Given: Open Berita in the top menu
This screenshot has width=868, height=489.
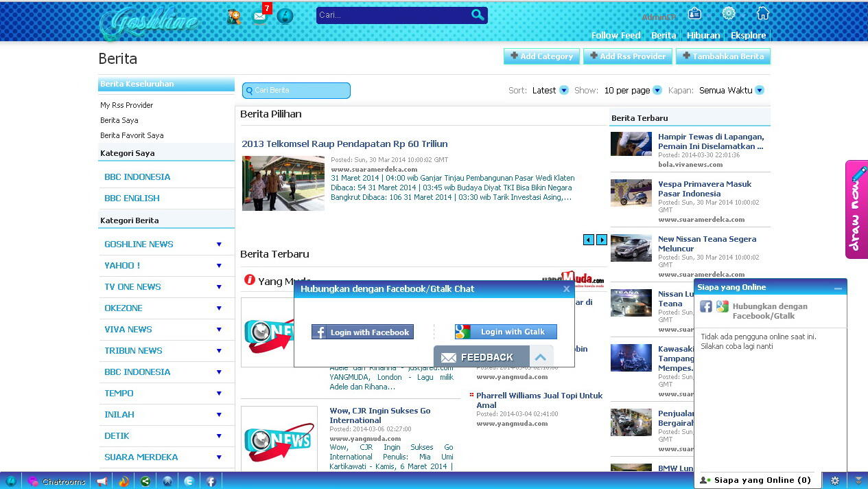Looking at the screenshot, I should 664,35.
